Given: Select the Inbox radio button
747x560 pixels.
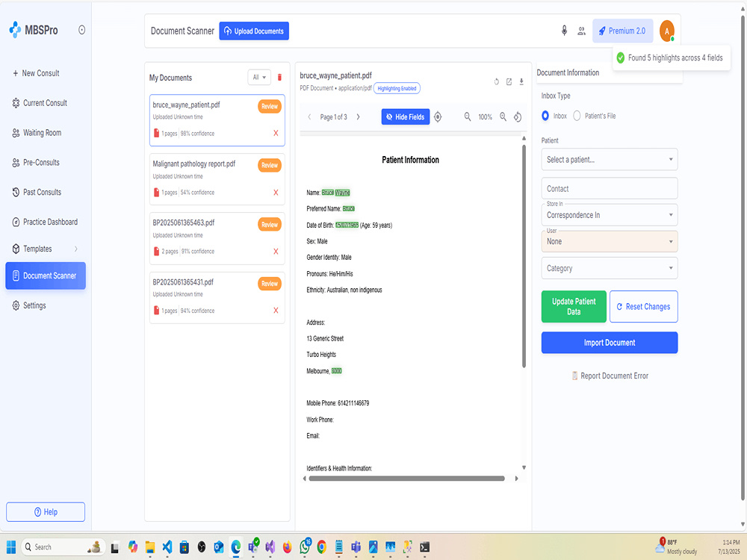Looking at the screenshot, I should [x=545, y=116].
